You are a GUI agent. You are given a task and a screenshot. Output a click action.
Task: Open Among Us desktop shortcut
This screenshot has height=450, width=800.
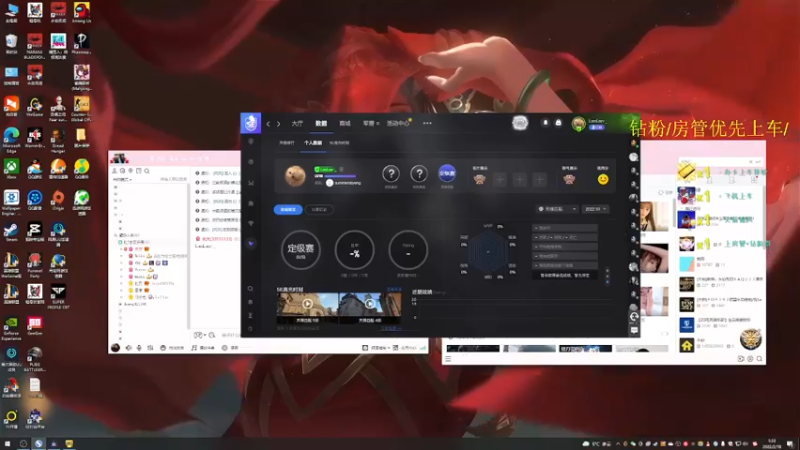click(x=81, y=12)
